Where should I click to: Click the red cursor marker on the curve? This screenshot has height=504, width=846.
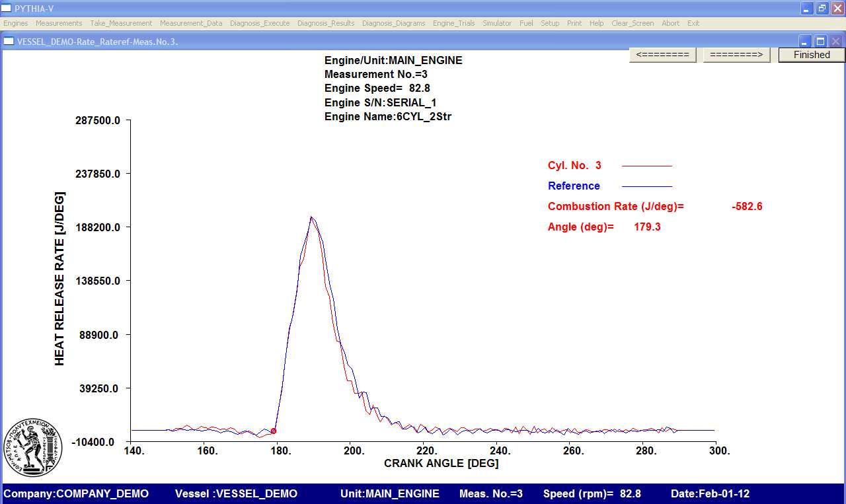point(274,431)
